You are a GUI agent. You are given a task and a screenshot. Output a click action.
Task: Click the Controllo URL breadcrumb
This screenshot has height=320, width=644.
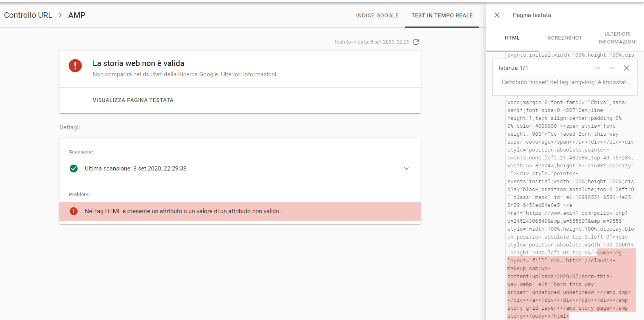pos(28,15)
